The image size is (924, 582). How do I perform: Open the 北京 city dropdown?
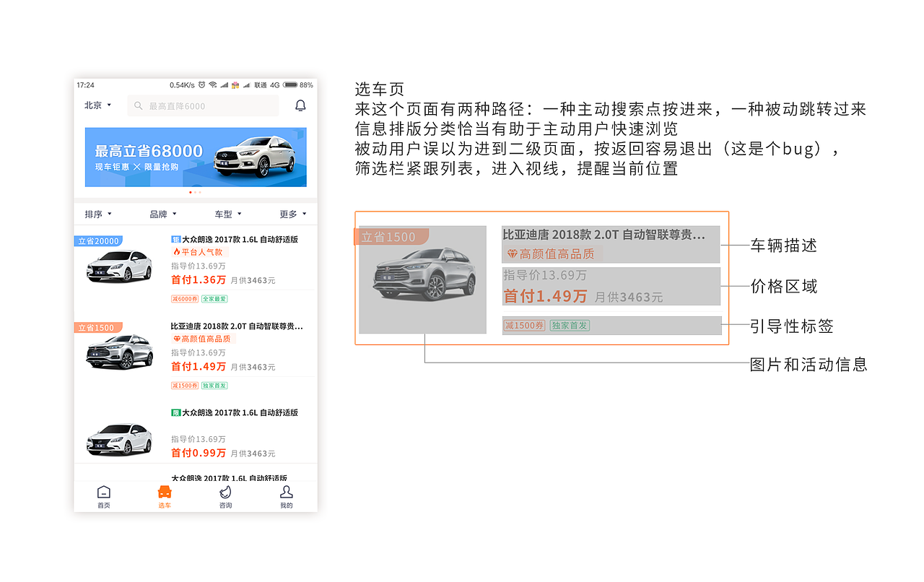[98, 105]
